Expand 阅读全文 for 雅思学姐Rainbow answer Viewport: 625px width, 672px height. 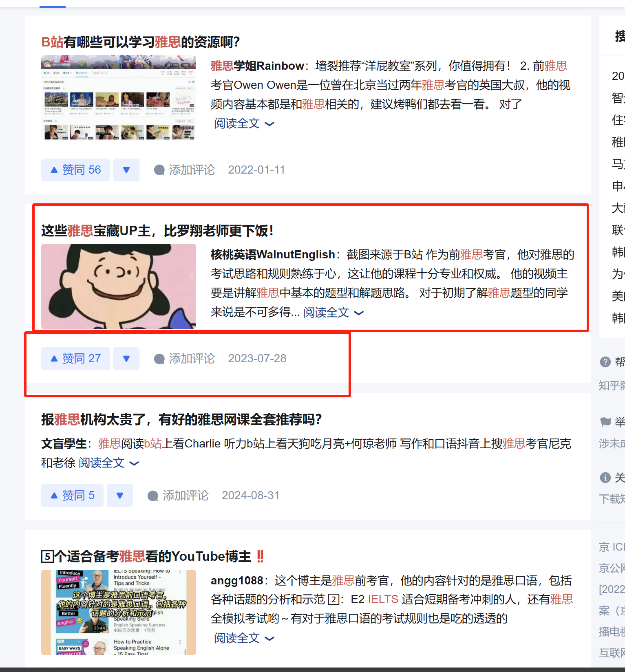coord(244,123)
